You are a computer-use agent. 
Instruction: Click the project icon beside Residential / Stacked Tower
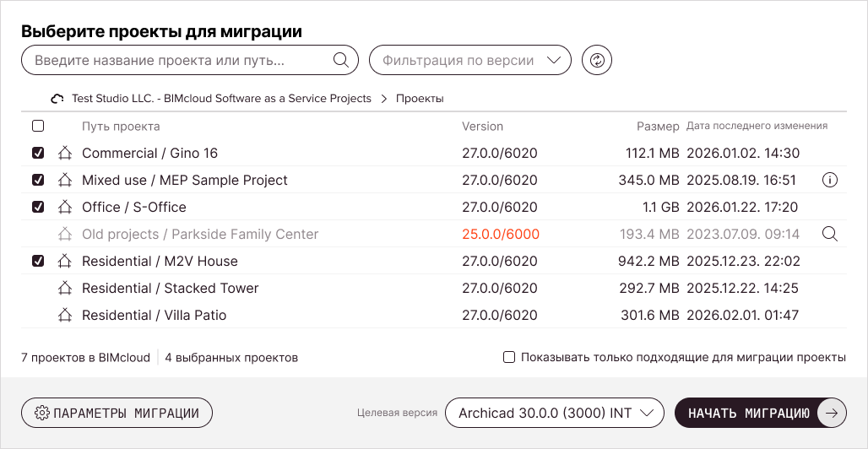point(65,288)
